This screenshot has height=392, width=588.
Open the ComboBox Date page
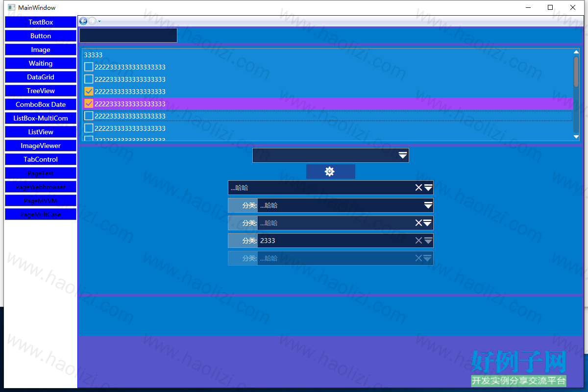(x=41, y=104)
